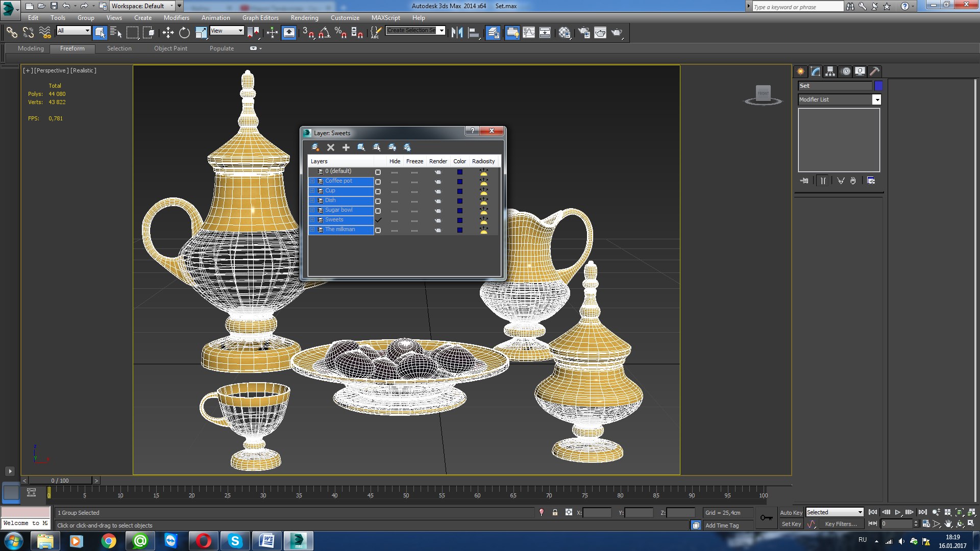Switch to the Object Paint tab
Viewport: 980px width, 551px height.
click(170, 48)
